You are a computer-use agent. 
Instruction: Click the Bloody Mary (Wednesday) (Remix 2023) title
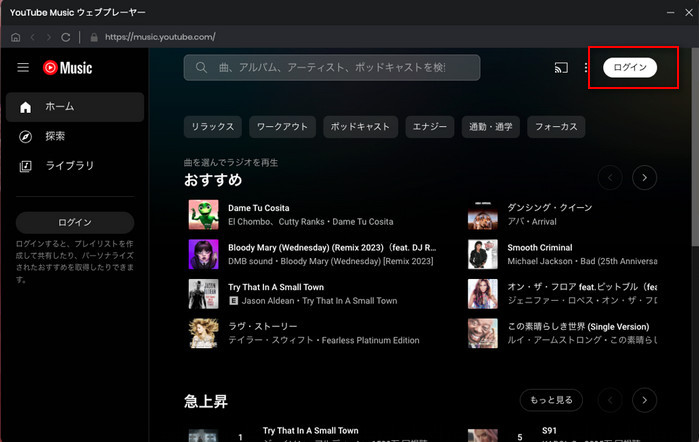pos(332,248)
